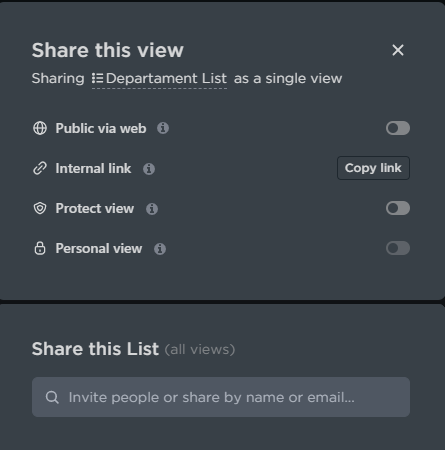Screen dimensions: 445x450
Task: Toggle the Personal view switch
Action: pos(398,248)
